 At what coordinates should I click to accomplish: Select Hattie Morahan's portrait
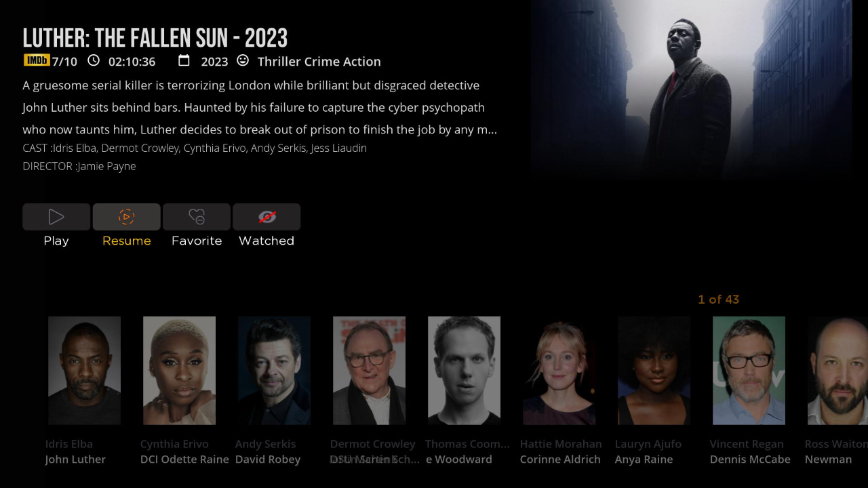click(x=559, y=370)
